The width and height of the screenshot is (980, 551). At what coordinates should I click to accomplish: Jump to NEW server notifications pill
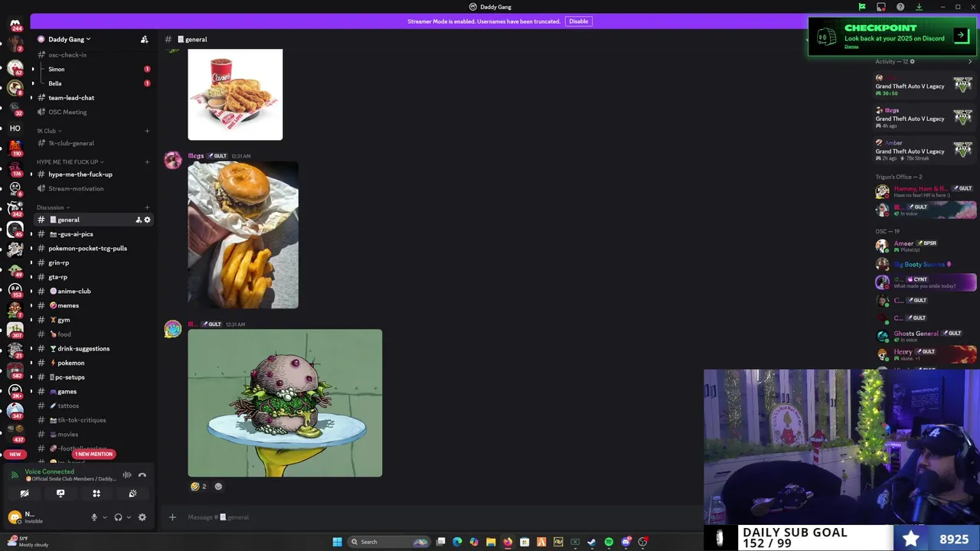click(15, 455)
